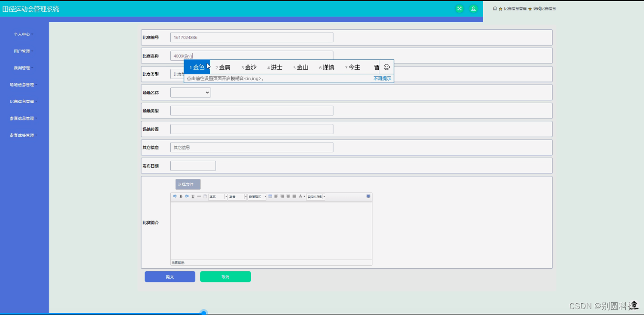
Task: Expand the 参赛成绩管理 sidebar menu
Action: tap(24, 135)
